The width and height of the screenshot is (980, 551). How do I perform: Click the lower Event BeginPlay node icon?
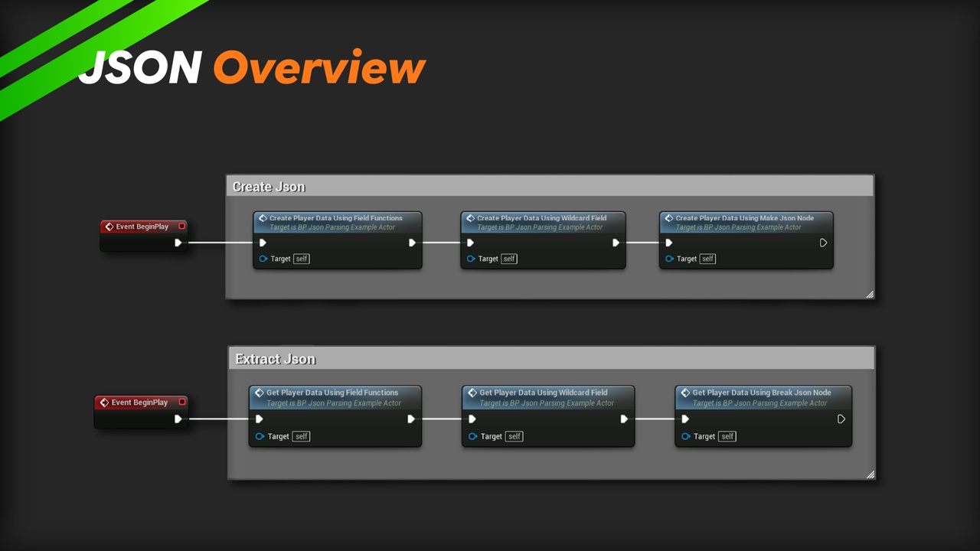[104, 403]
